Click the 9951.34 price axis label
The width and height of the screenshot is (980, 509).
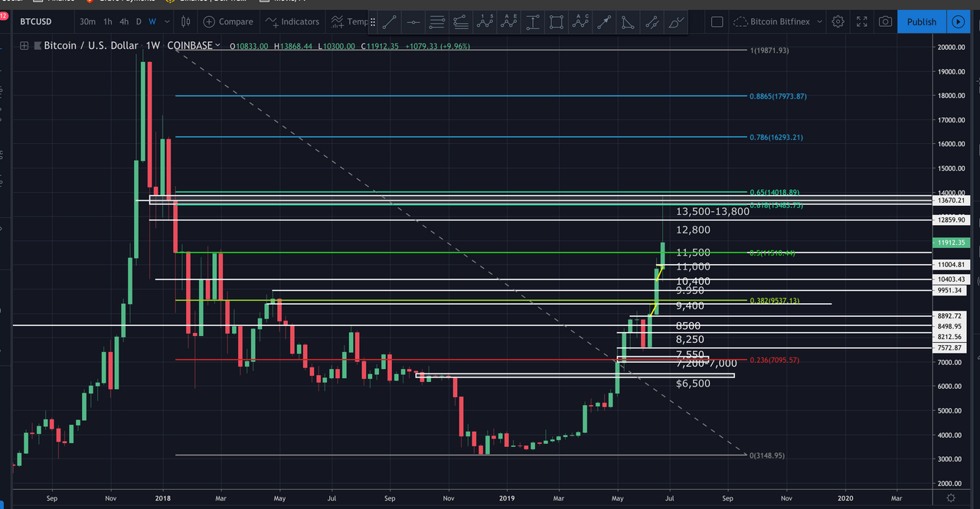pos(951,291)
